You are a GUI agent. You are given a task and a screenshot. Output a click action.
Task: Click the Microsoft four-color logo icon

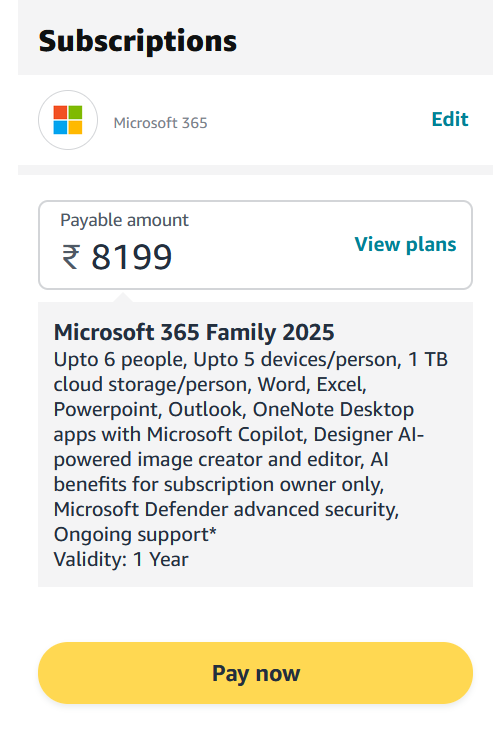(68, 120)
